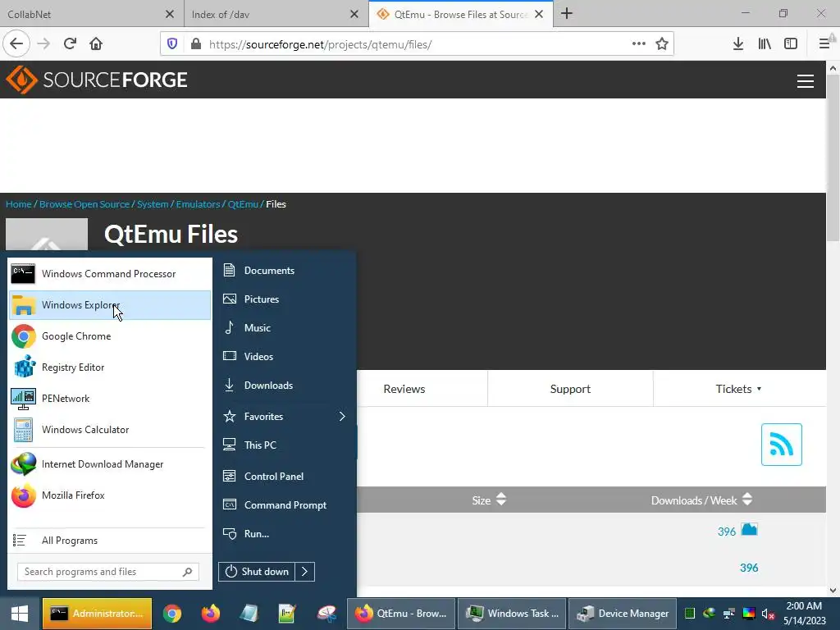Launch Mozilla Firefox from Start menu list
Viewport: 840px width, 630px height.
pyautogui.click(x=109, y=495)
